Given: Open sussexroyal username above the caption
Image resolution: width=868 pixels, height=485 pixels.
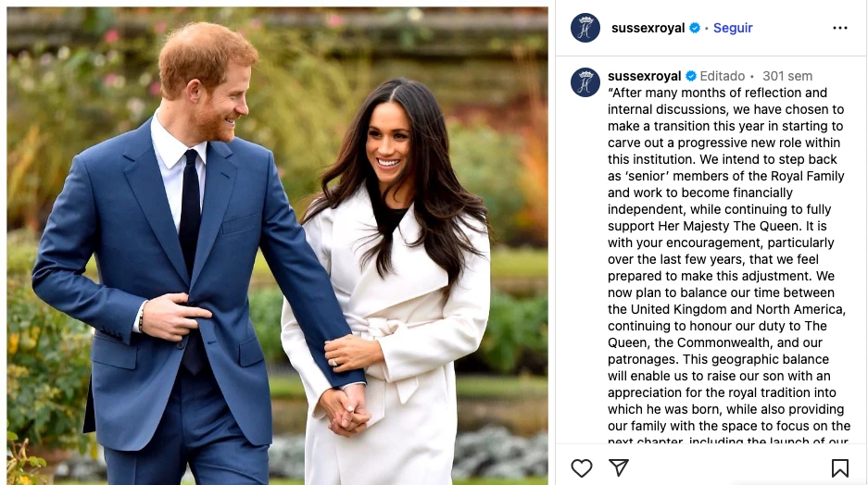Looking at the screenshot, I should click(x=645, y=76).
